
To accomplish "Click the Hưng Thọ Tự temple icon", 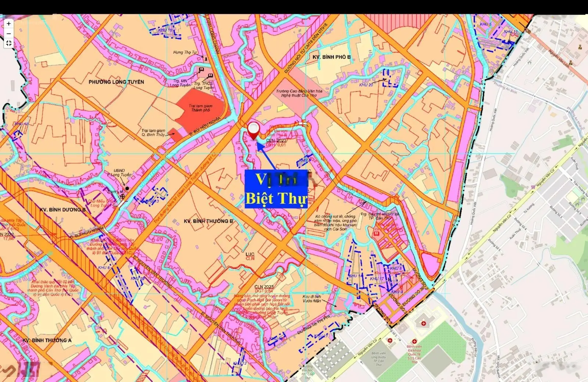I will click(x=206, y=58).
